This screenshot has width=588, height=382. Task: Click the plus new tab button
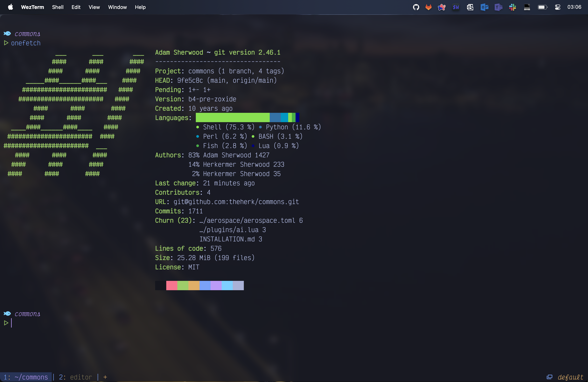[105, 377]
